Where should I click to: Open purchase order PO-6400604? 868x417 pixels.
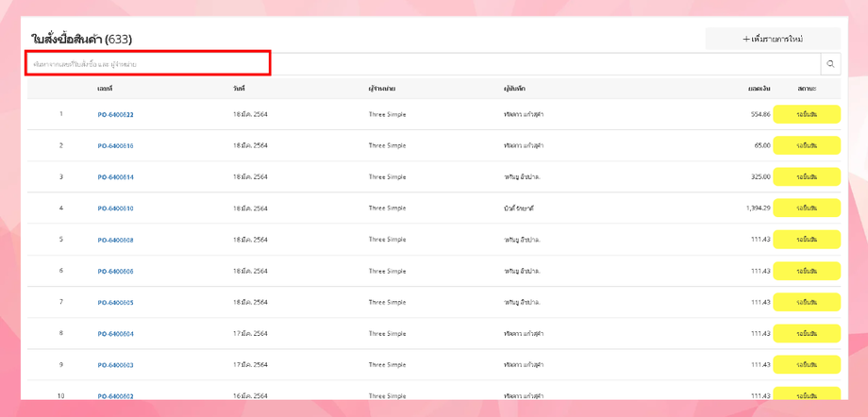[x=115, y=334]
